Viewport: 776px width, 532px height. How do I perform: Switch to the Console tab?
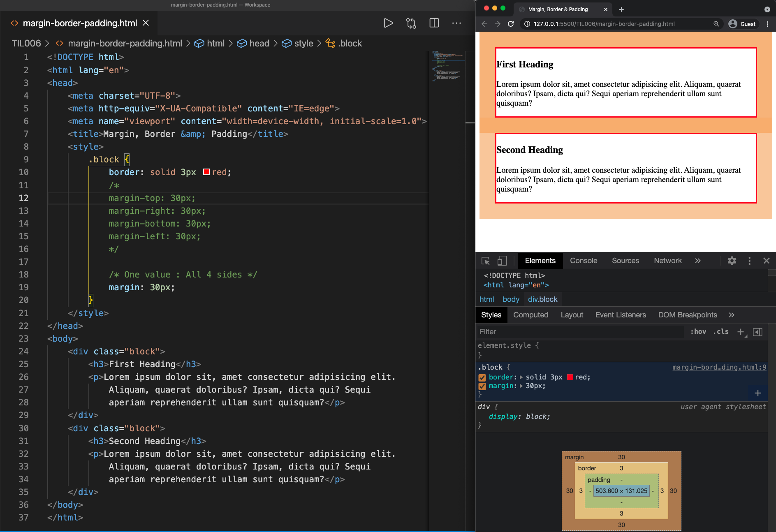coord(583,261)
